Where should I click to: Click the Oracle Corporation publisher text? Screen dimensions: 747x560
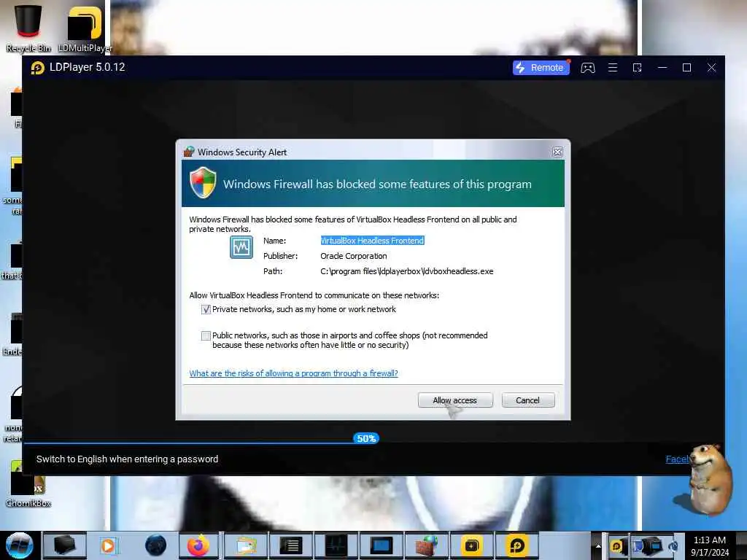click(x=354, y=256)
